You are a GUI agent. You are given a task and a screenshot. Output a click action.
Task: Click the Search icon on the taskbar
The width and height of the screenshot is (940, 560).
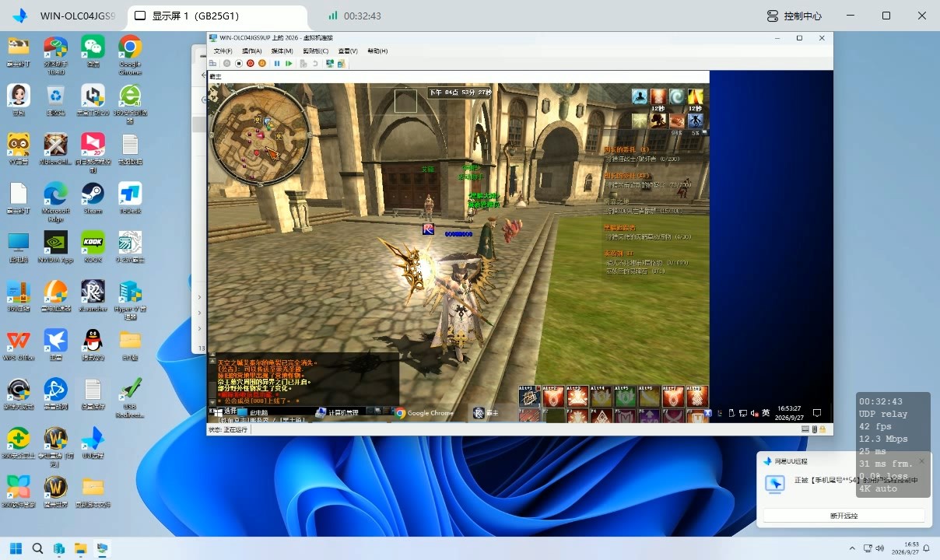click(37, 548)
